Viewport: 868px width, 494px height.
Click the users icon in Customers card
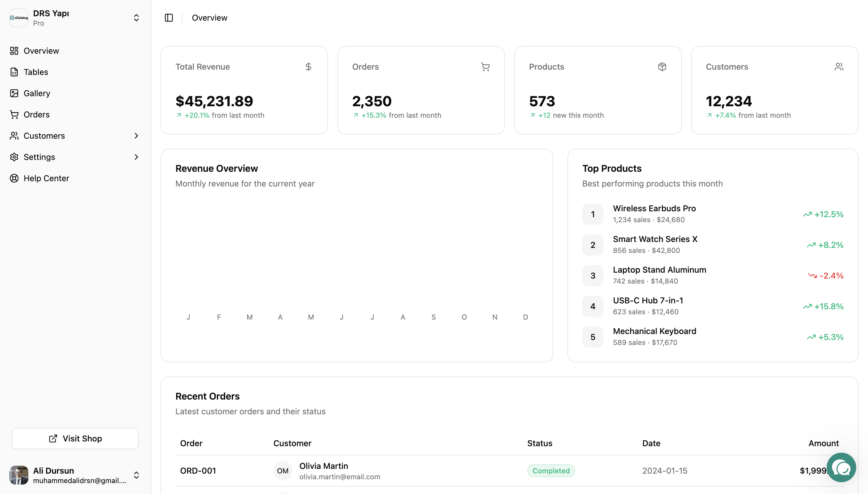point(839,66)
